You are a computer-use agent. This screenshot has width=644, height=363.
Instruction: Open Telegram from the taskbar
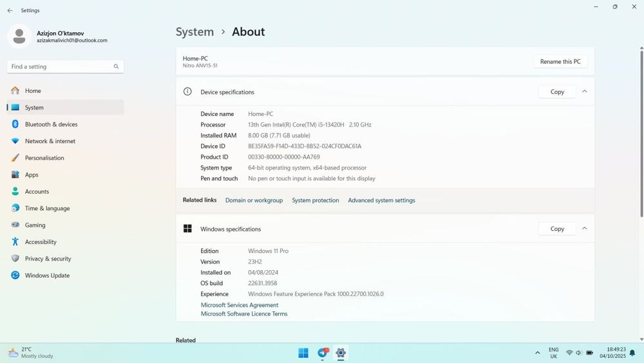pos(323,353)
